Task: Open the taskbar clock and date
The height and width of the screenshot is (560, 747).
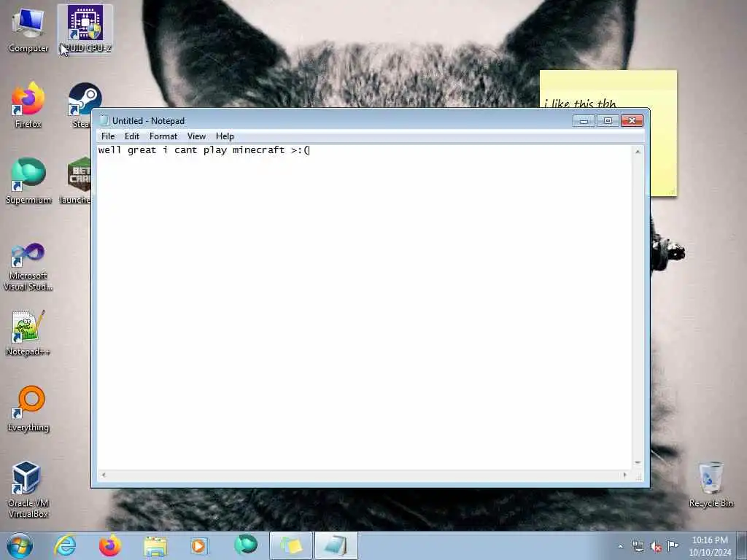Action: tap(710, 546)
